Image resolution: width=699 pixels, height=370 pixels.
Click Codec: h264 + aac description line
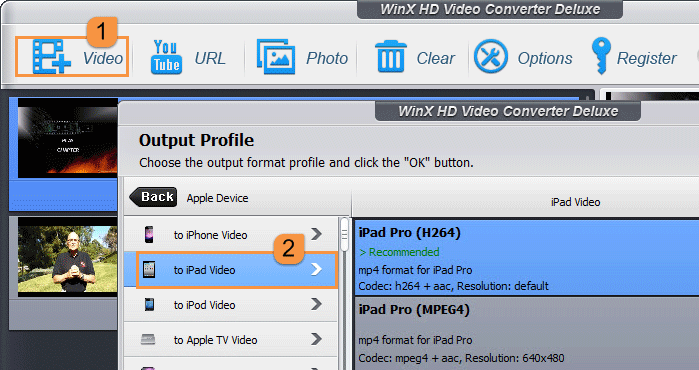click(453, 286)
